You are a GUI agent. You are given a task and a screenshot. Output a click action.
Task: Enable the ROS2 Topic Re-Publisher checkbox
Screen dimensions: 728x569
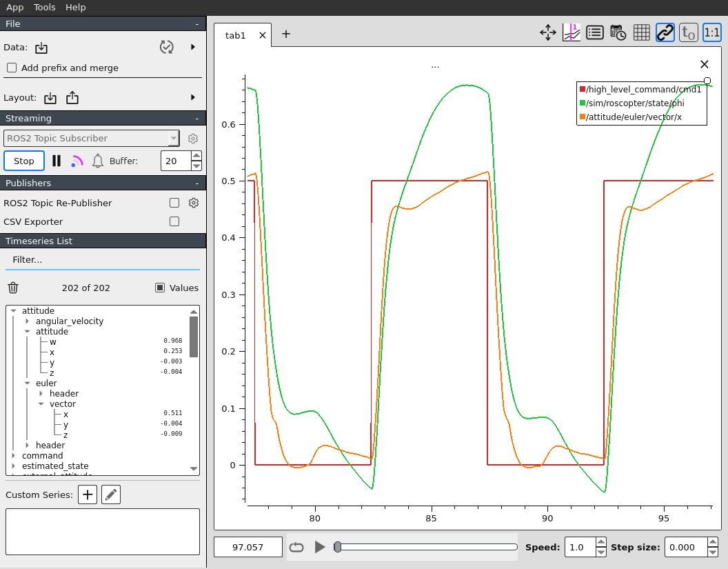coord(174,203)
